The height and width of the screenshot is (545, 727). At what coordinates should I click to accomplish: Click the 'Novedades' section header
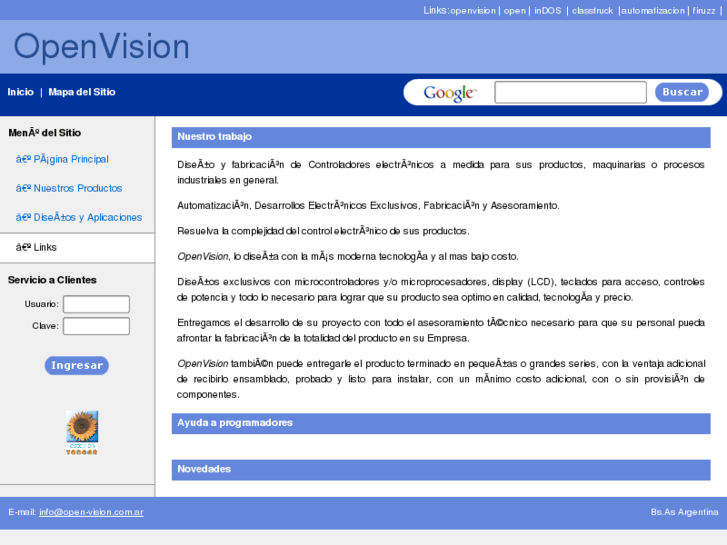point(441,470)
